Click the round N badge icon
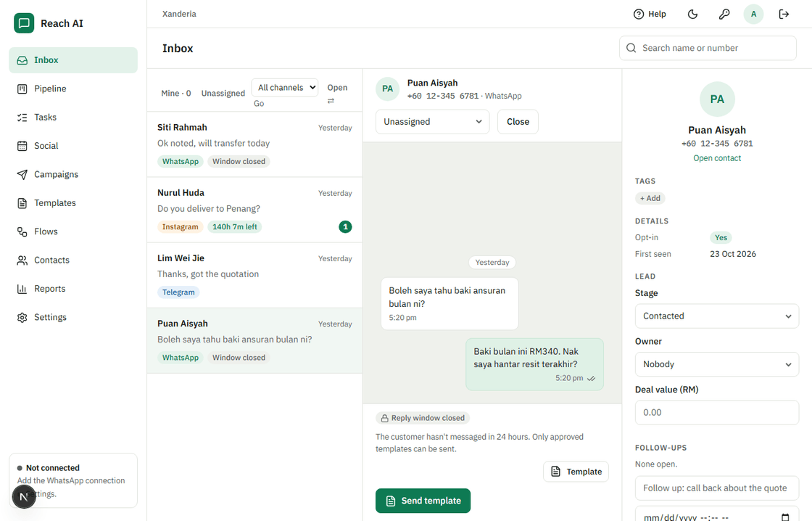 (x=23, y=496)
